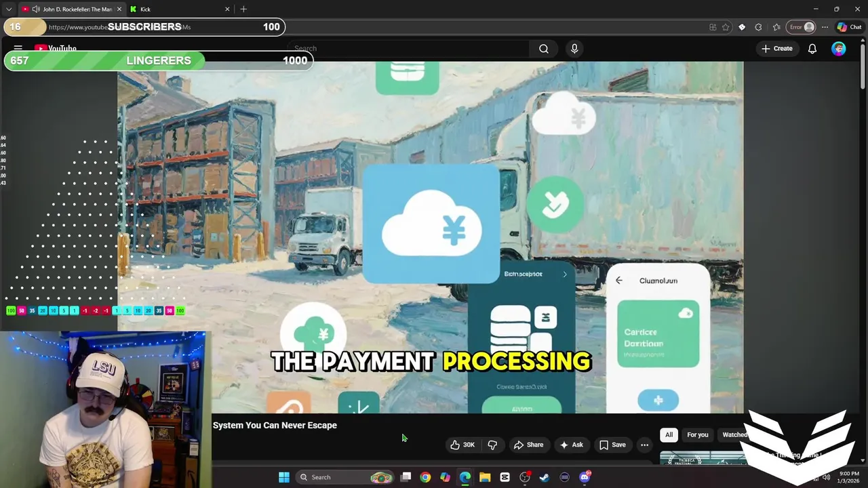
Task: Open CapCut from the taskbar
Action: [x=505, y=477]
